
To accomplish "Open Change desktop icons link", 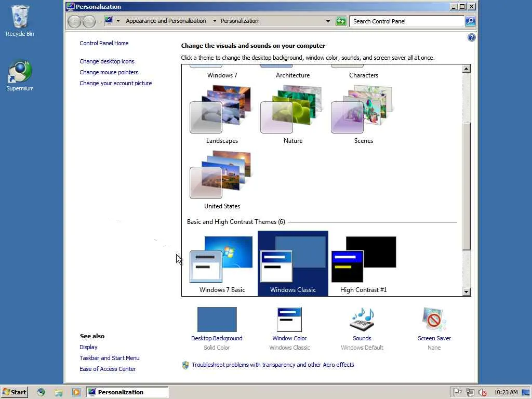I will [107, 61].
